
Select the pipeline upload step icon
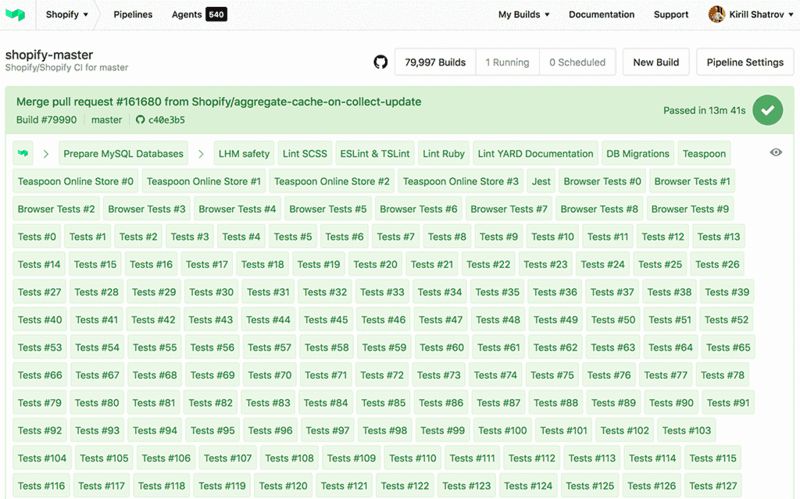pos(23,153)
